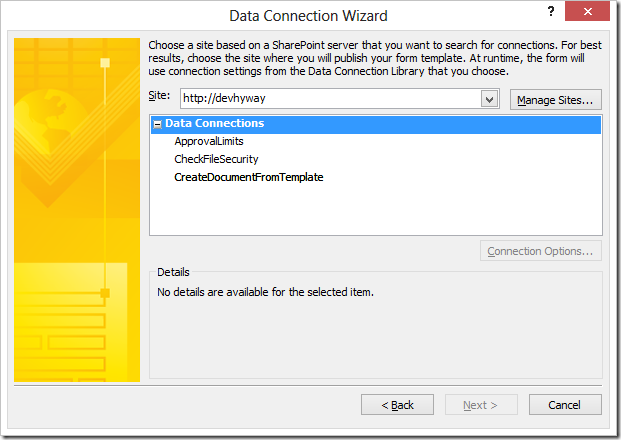Click the Details group label

173,272
